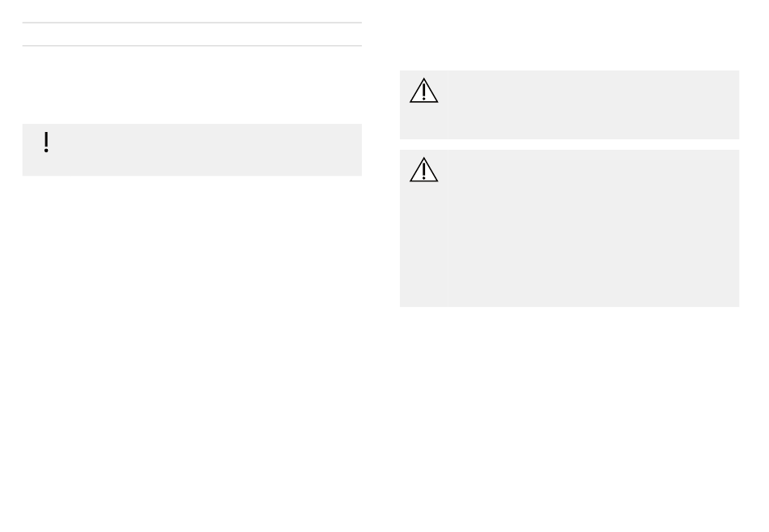Click the white gap between the two warning boxes
Screen dimensions: 769x532
(x=569, y=145)
